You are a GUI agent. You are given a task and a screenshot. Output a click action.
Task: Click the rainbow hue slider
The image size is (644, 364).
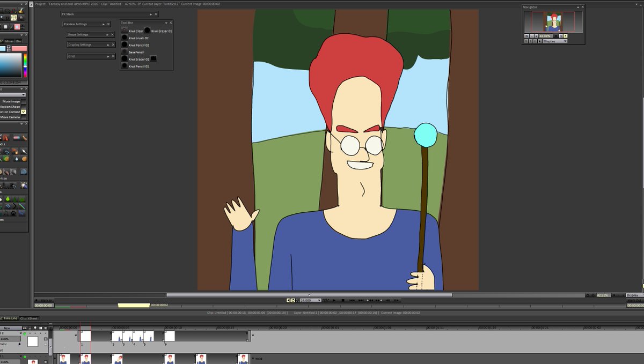pos(25,64)
